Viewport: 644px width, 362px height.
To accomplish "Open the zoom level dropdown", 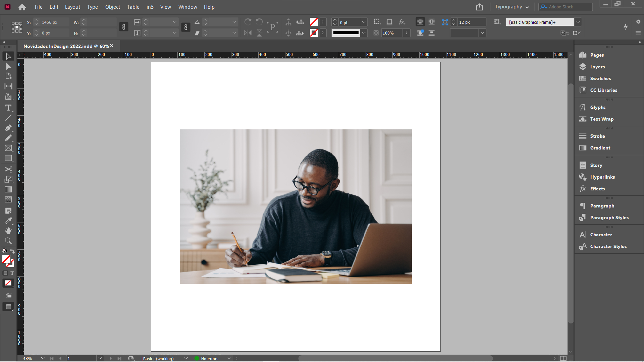I will (x=43, y=358).
